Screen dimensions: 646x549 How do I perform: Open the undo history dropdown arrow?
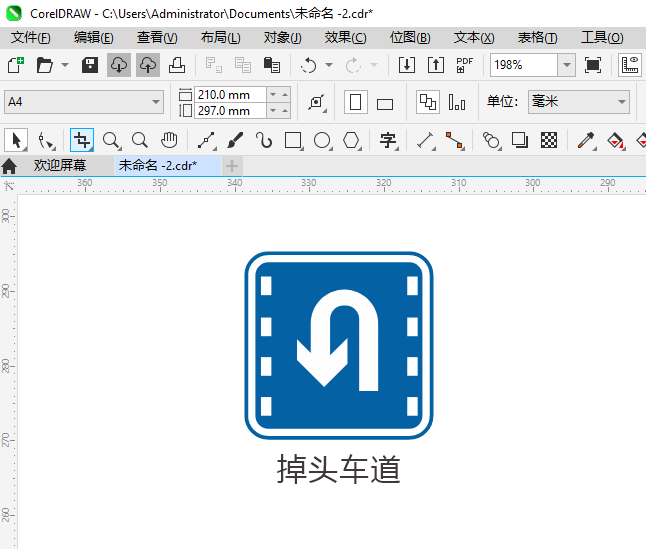pos(329,65)
